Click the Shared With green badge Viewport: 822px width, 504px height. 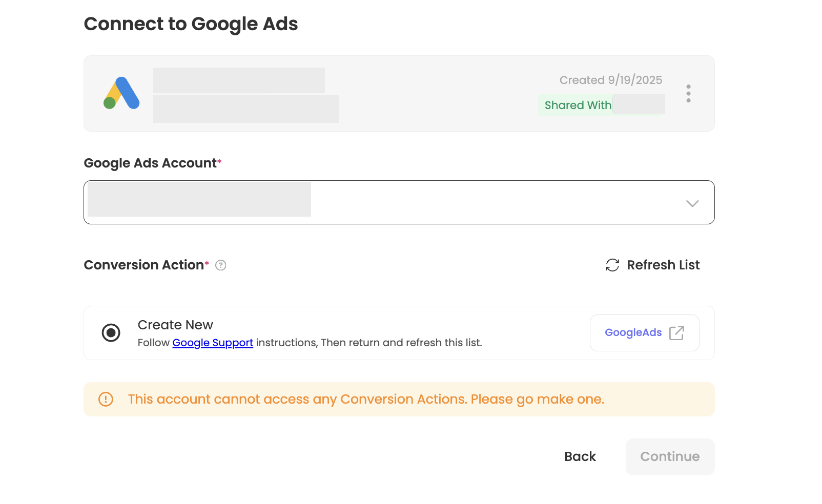tap(578, 105)
